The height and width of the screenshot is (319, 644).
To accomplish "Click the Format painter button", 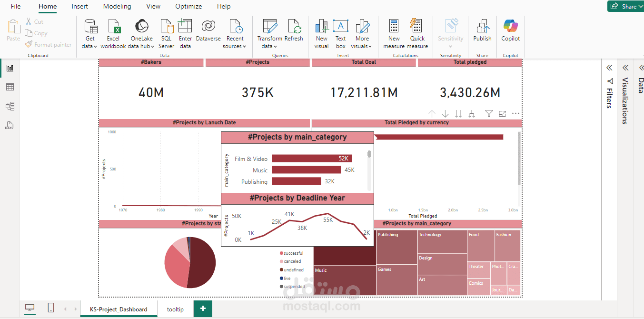I will pos(49,45).
